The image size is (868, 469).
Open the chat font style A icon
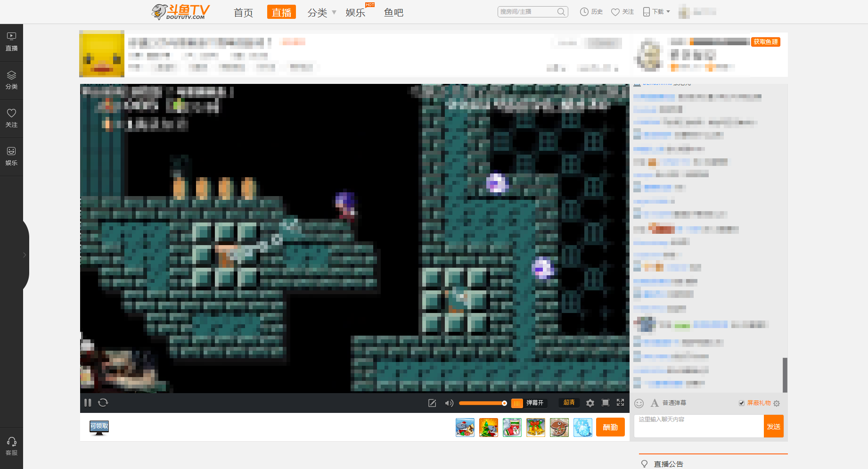tap(655, 403)
